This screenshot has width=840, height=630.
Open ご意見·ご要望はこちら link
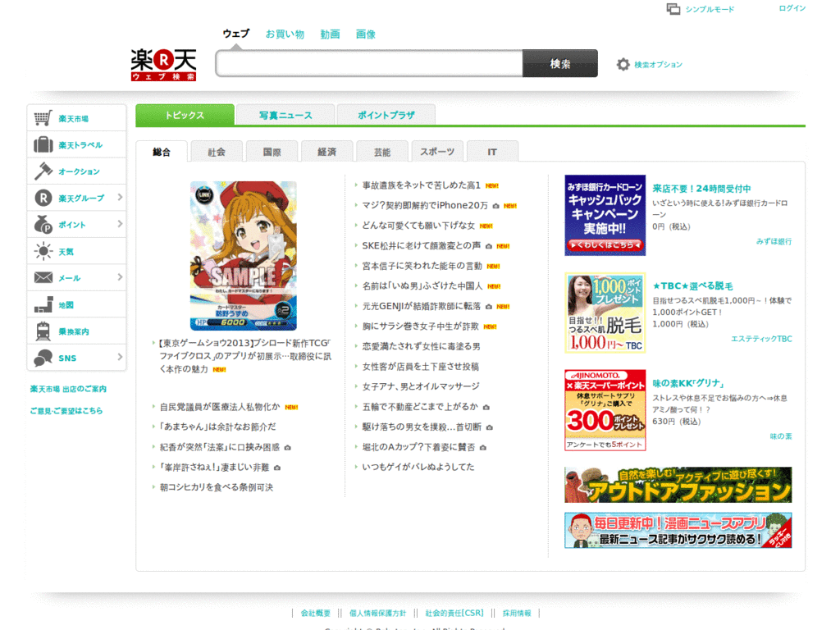[x=66, y=410]
